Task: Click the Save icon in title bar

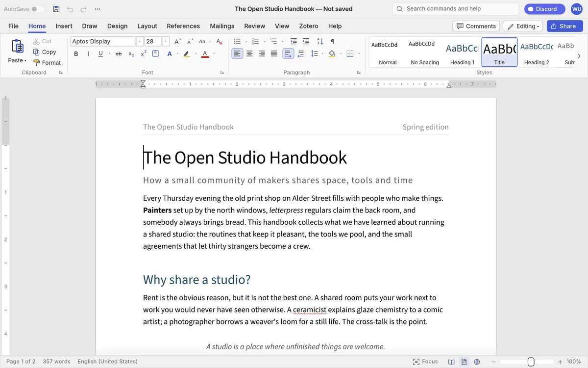Action: [x=56, y=9]
